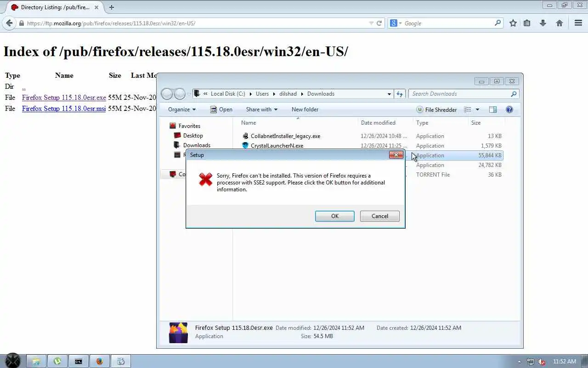
Task: Open the Explorer recent locations dropdown arrow
Action: click(x=189, y=94)
